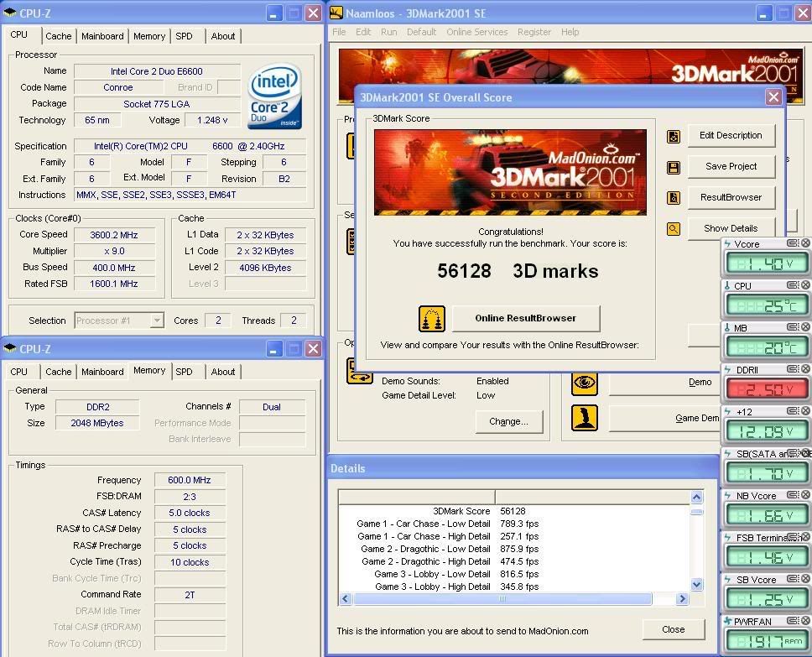Select the Game 2 - Dragothic - High Detail row
Viewport: 812px width, 657px height.
tap(447, 561)
